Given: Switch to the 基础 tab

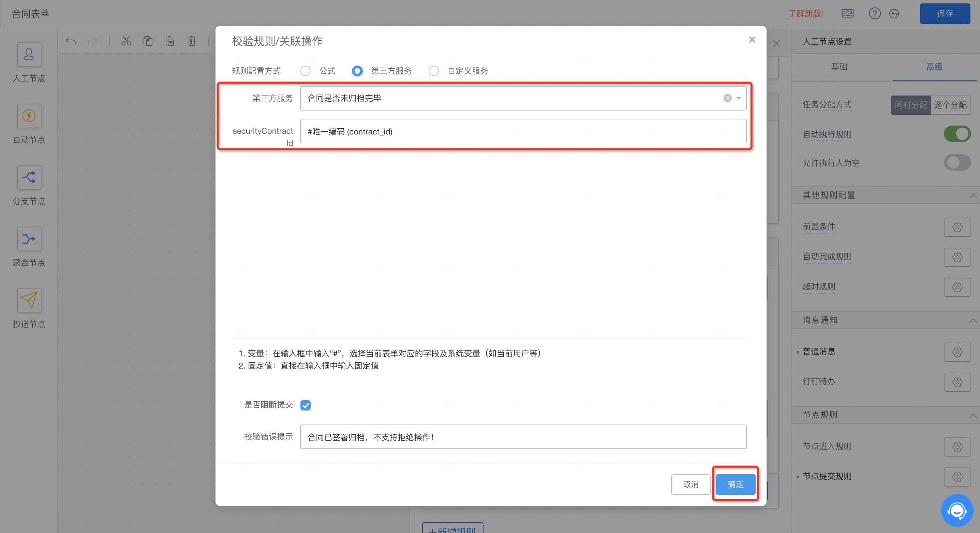Looking at the screenshot, I should point(839,67).
